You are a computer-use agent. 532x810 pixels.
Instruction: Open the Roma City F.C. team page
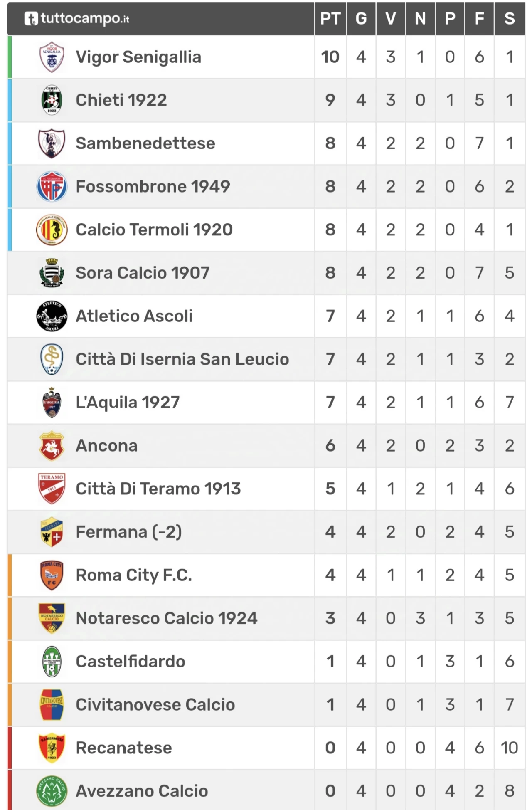pos(134,575)
